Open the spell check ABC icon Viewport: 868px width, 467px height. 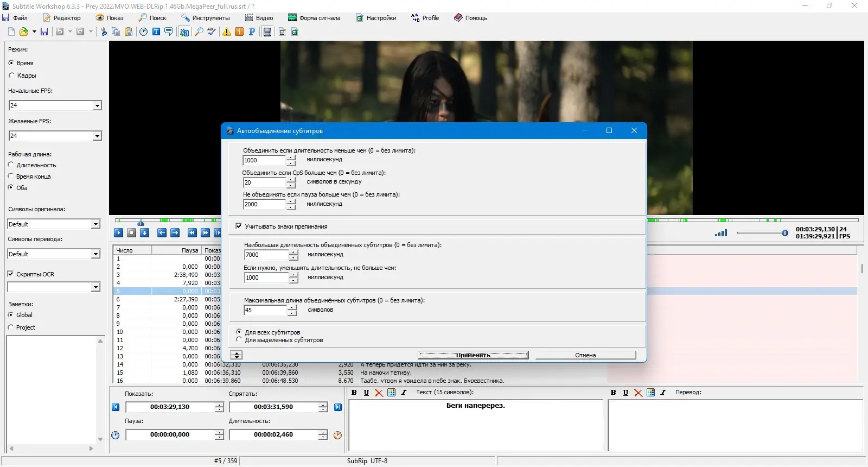tap(212, 32)
